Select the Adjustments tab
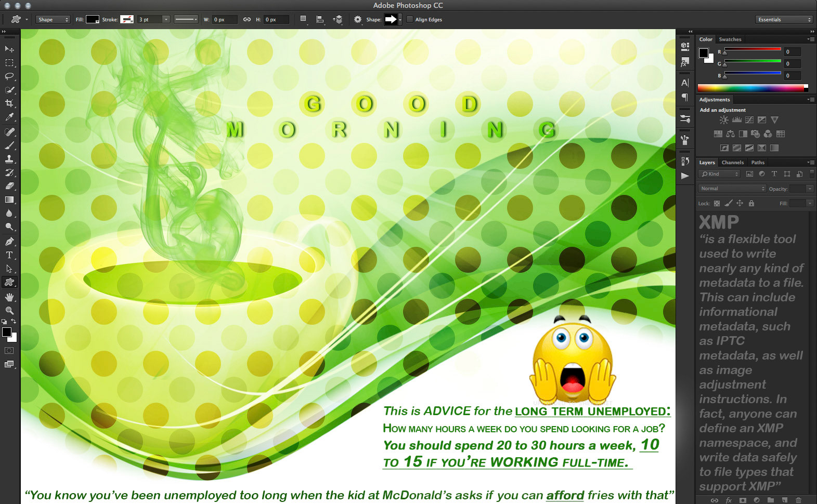817x504 pixels. coord(714,100)
